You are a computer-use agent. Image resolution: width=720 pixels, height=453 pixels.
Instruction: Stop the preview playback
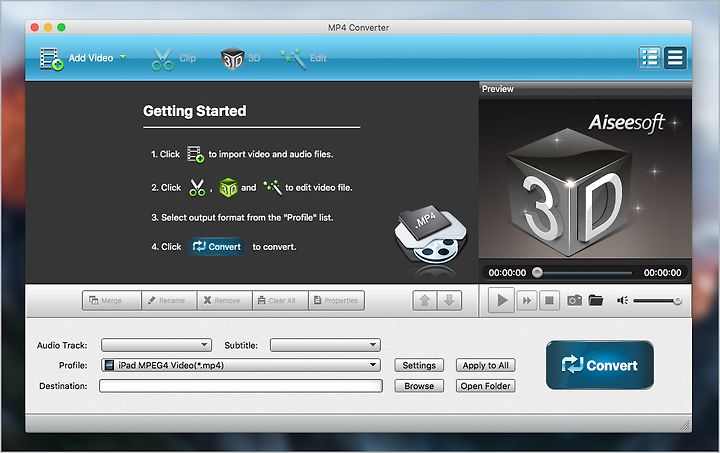tap(549, 301)
